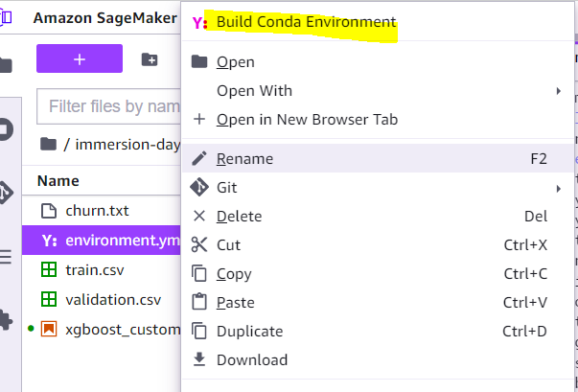Click the new folder icon
Viewport: 578px width, 392px height.
click(150, 59)
